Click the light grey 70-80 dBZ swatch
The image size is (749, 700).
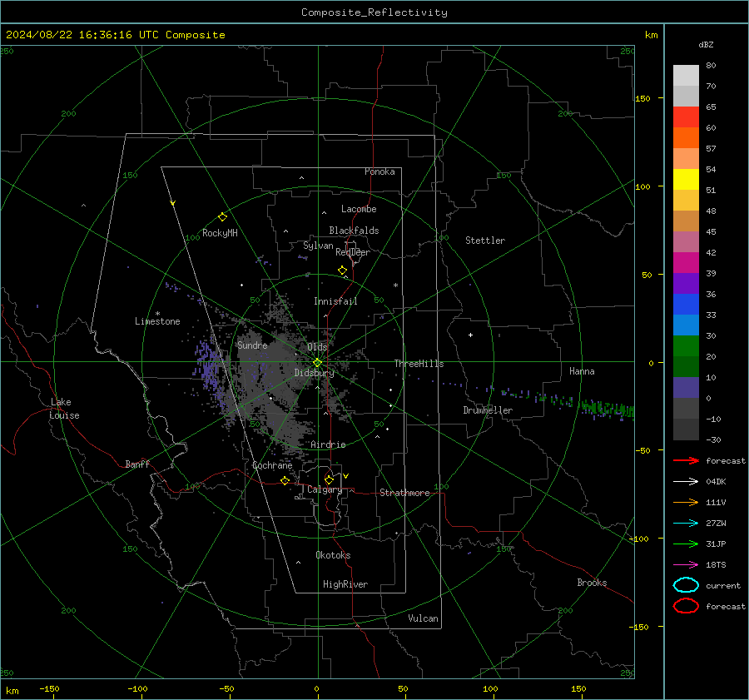tap(686, 76)
